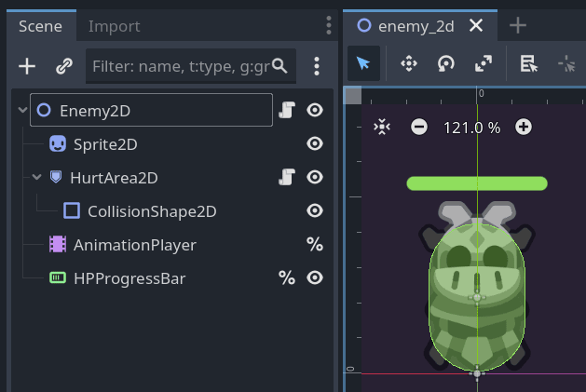The image size is (586, 392).
Task: Toggle visibility of the Sprite2D node
Action: click(315, 144)
